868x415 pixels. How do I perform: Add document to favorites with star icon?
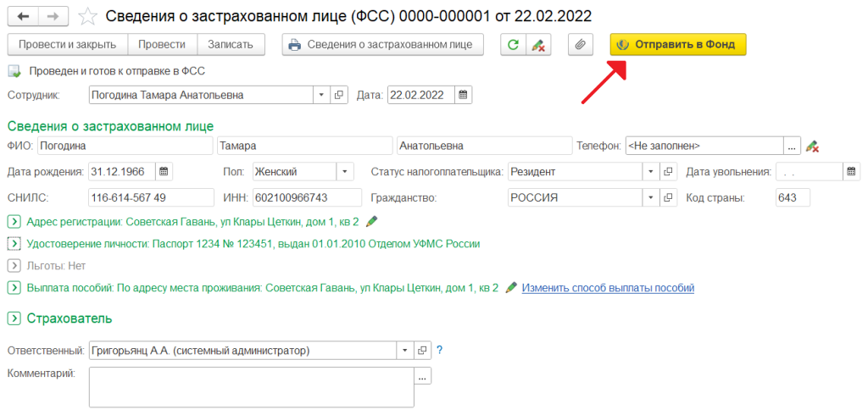click(x=87, y=17)
